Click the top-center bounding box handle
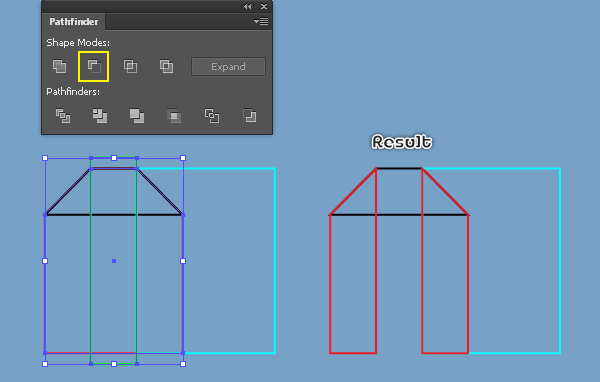 click(x=114, y=158)
